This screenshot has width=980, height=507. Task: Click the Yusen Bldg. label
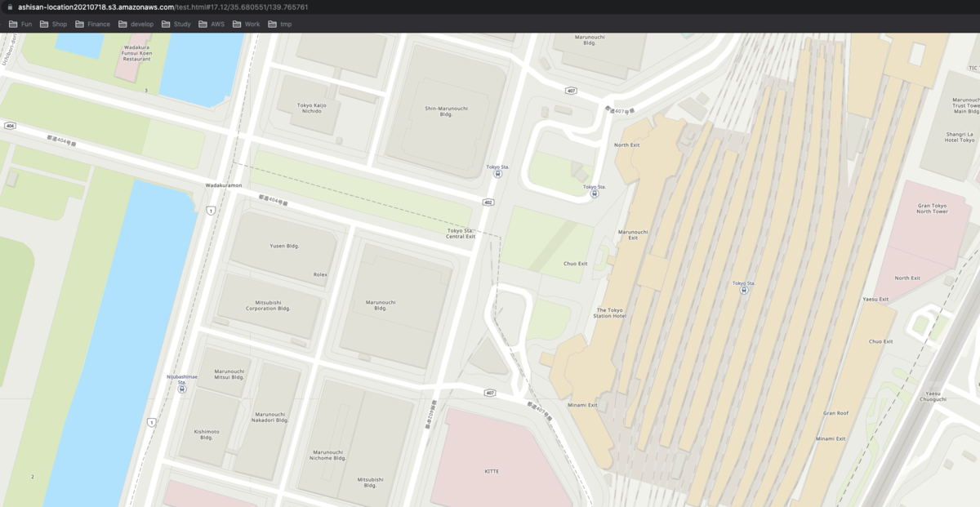(284, 245)
